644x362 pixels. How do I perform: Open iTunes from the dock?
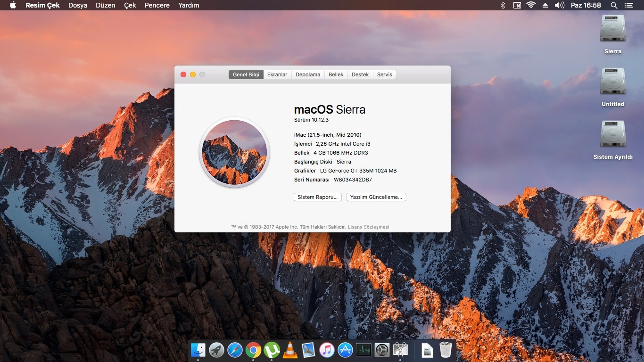tap(327, 350)
